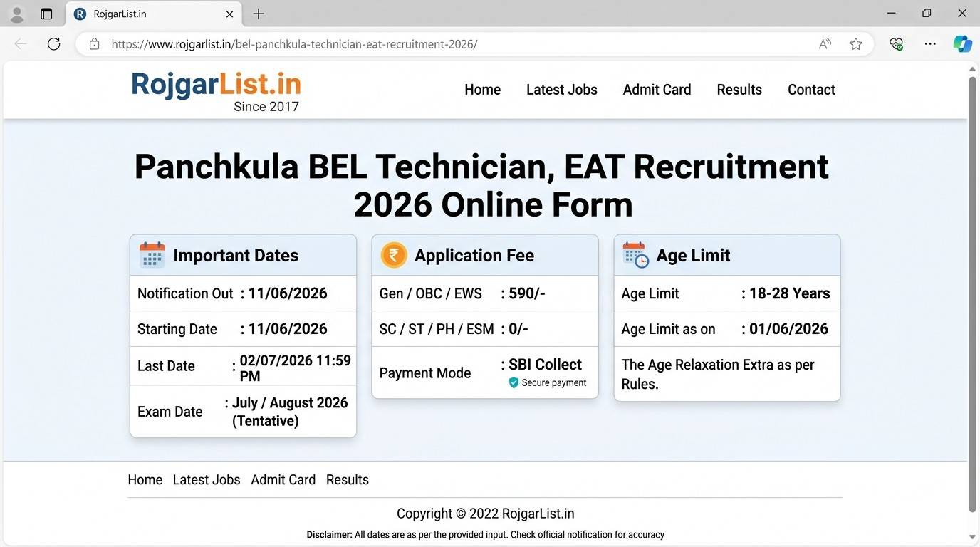Open the tab actions menu icon
The width and height of the screenshot is (980, 547).
[x=46, y=14]
